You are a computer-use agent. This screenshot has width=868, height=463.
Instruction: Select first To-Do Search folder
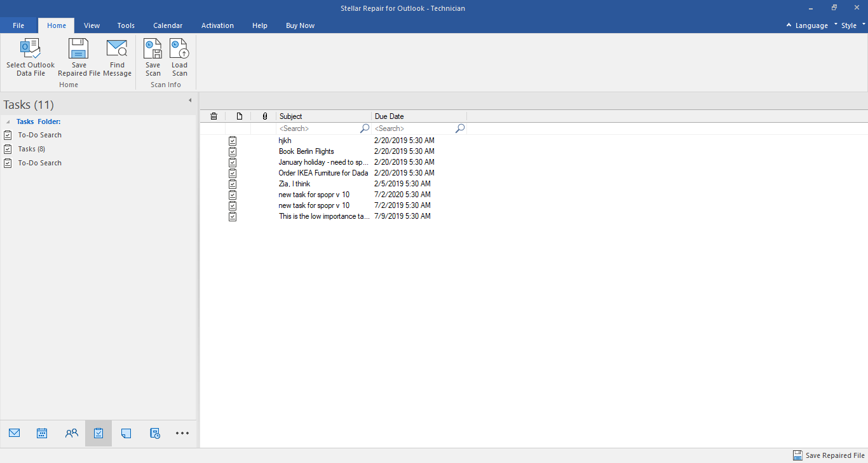coord(39,135)
